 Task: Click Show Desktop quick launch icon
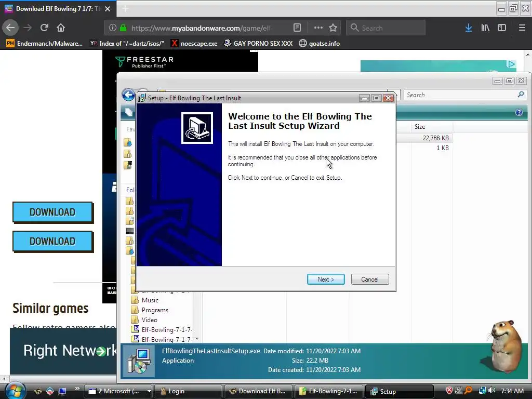[62, 391]
